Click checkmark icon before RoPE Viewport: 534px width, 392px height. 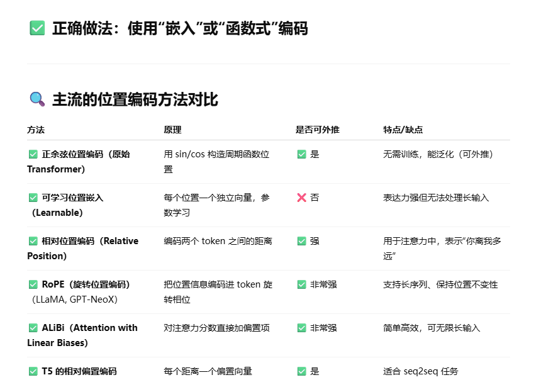point(33,284)
